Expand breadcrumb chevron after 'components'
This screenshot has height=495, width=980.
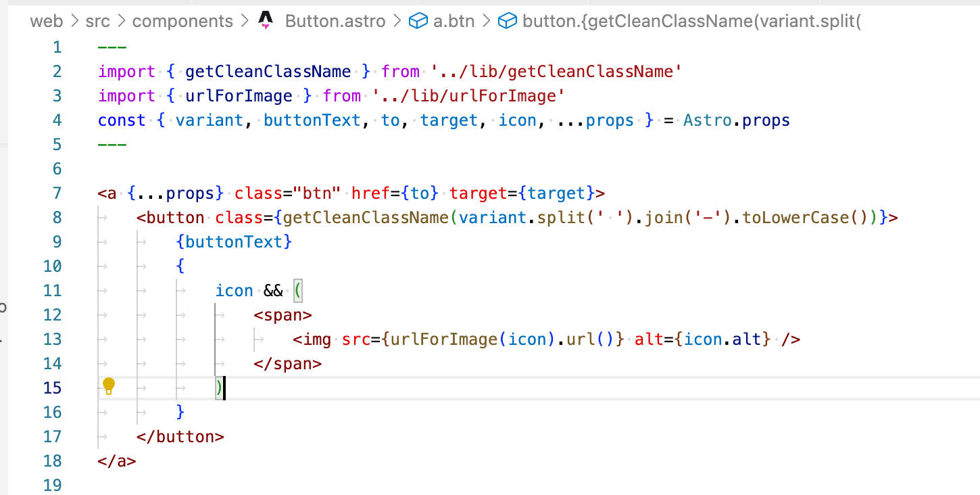pyautogui.click(x=244, y=22)
